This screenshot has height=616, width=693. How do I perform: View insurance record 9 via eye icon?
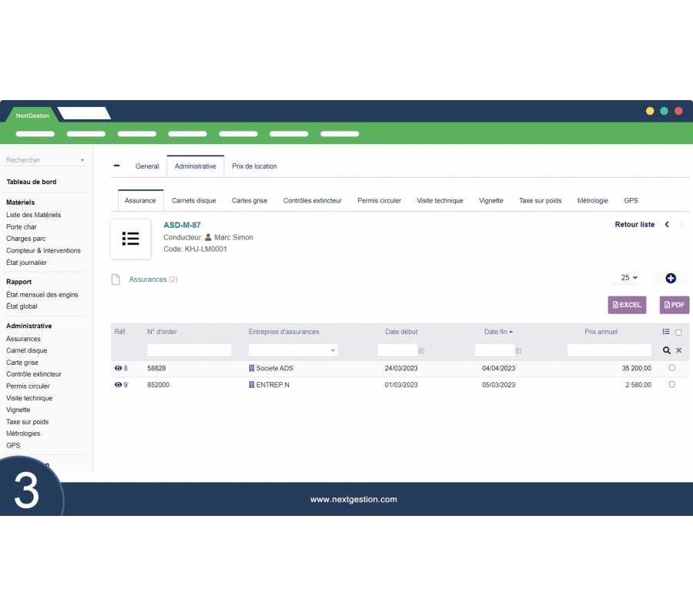click(x=119, y=384)
